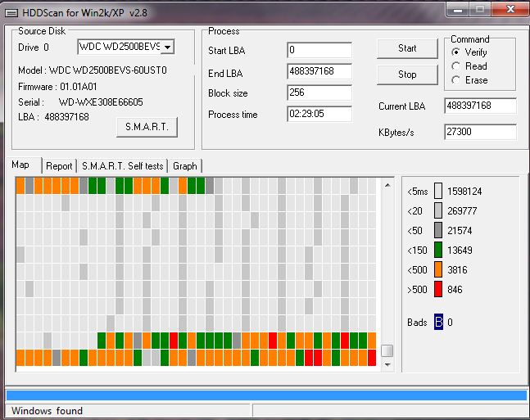Click the Start button
This screenshot has height=420, width=530.
pyautogui.click(x=407, y=48)
